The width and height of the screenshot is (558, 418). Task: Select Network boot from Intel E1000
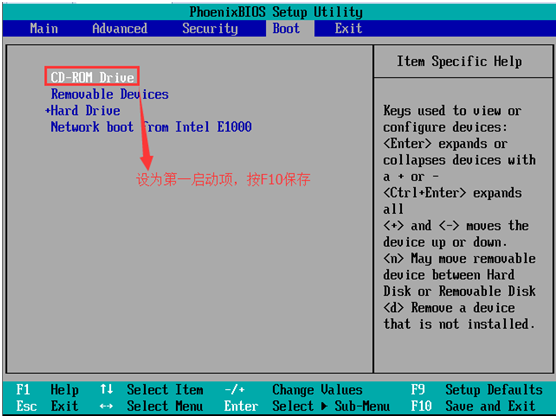coord(151,127)
